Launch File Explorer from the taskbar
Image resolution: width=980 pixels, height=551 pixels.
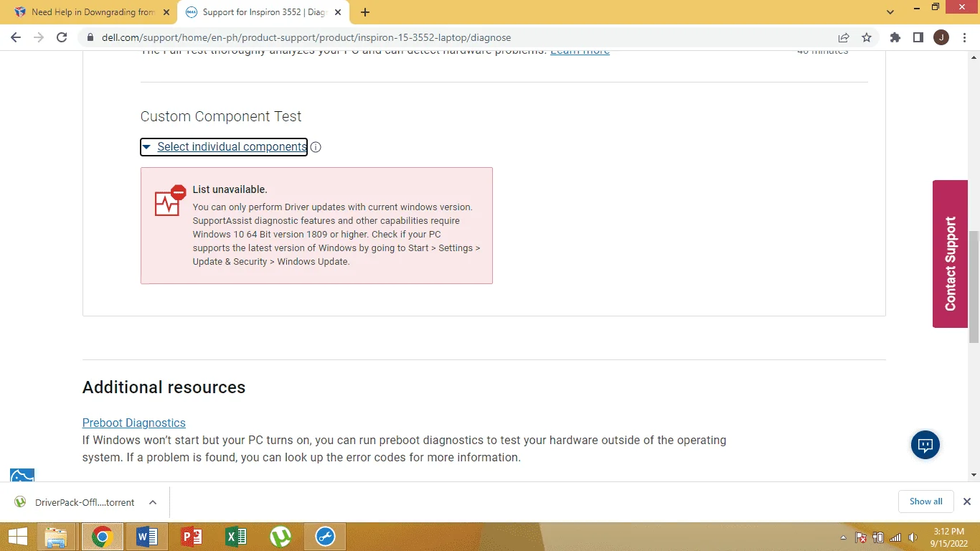[x=56, y=537]
